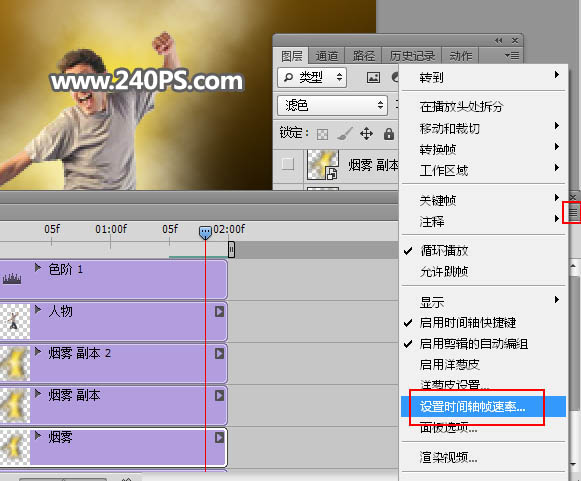
Task: Choose 渲染视频 menu item
Action: click(x=484, y=458)
